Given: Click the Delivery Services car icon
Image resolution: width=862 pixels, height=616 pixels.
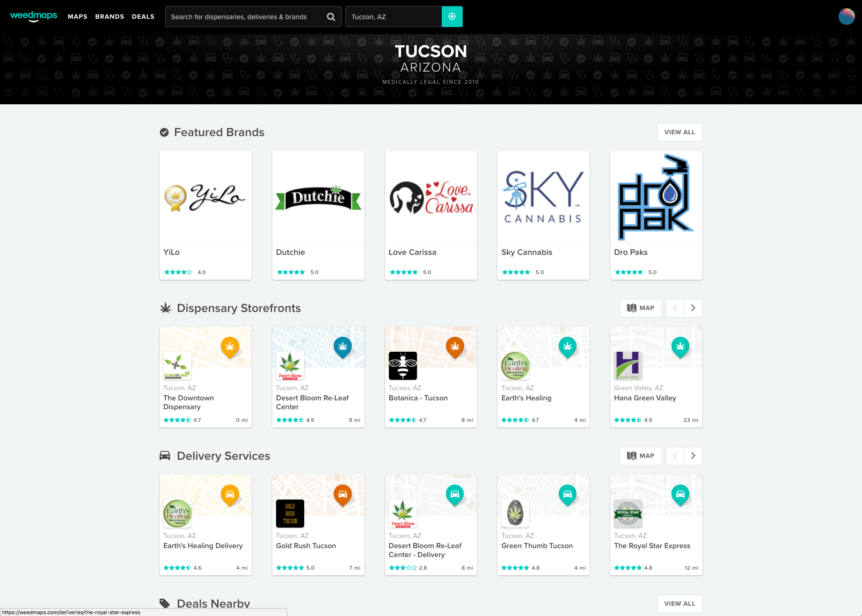Looking at the screenshot, I should [x=165, y=456].
